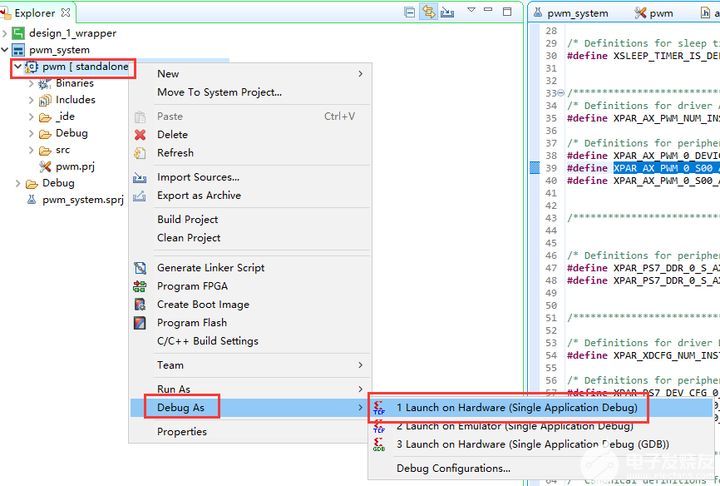Select design_1_wrapper platform icon
This screenshot has width=720, height=486.
tap(18, 33)
